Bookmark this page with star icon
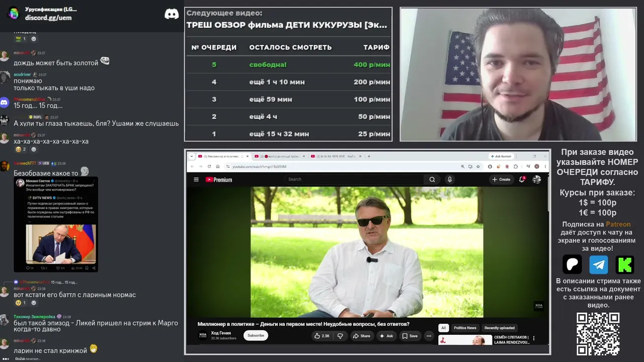644x362 pixels. click(478, 166)
